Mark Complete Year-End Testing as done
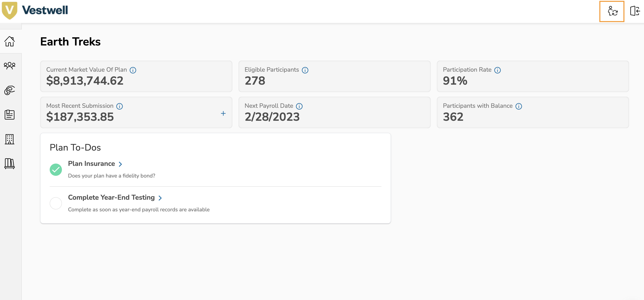This screenshot has height=300, width=644. [x=56, y=203]
